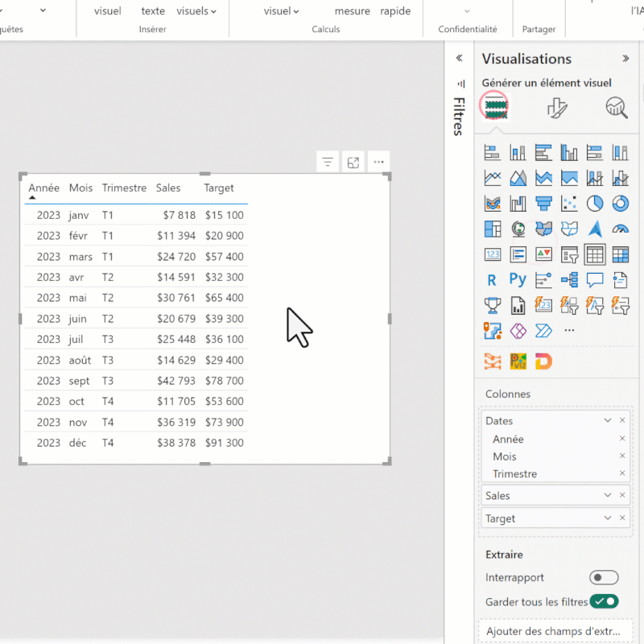Click the focus mode icon above table

tap(353, 162)
